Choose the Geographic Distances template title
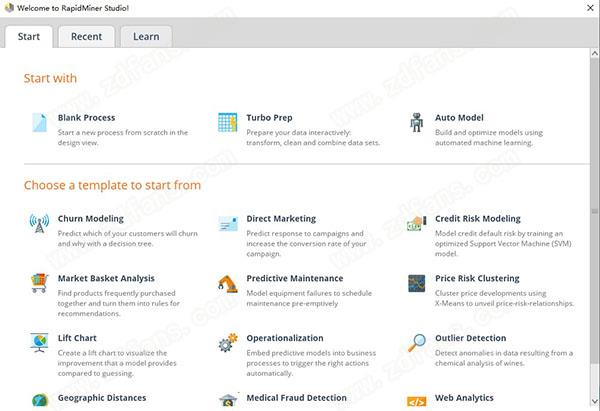 pos(102,398)
